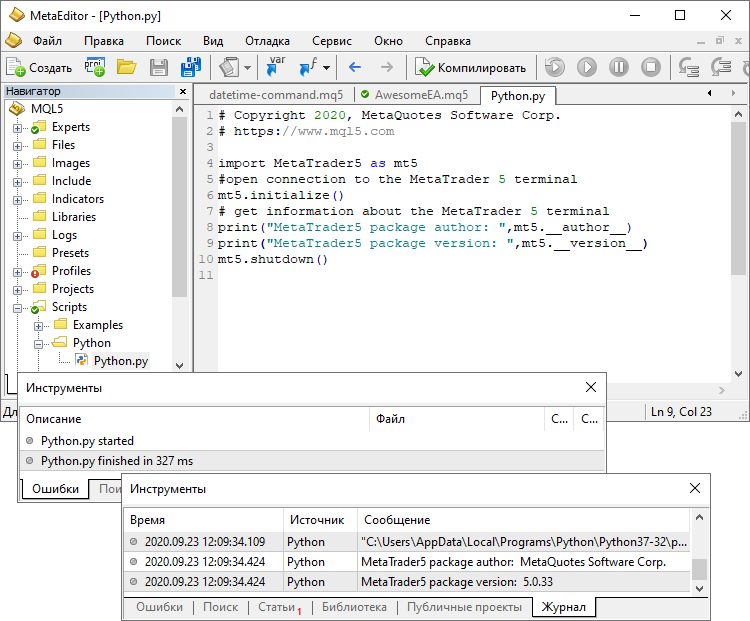This screenshot has height=621, width=750.
Task: Navigate forward with the gray arrow
Action: (x=386, y=67)
